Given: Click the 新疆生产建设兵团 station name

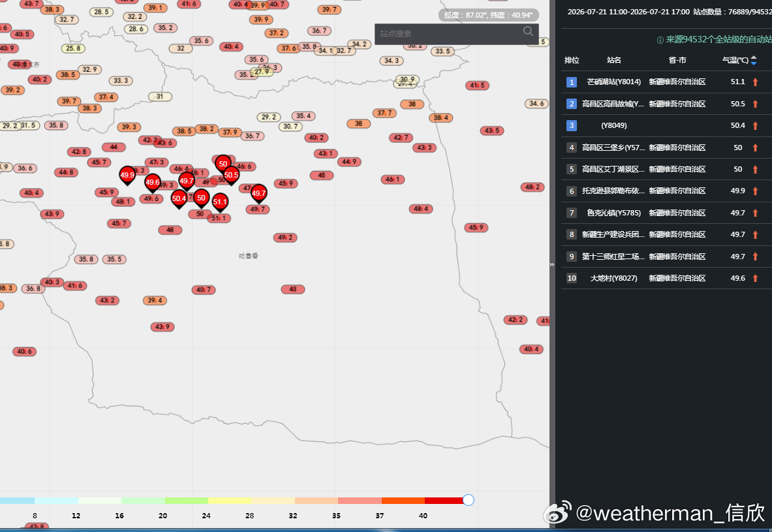Looking at the screenshot, I should 613,234.
